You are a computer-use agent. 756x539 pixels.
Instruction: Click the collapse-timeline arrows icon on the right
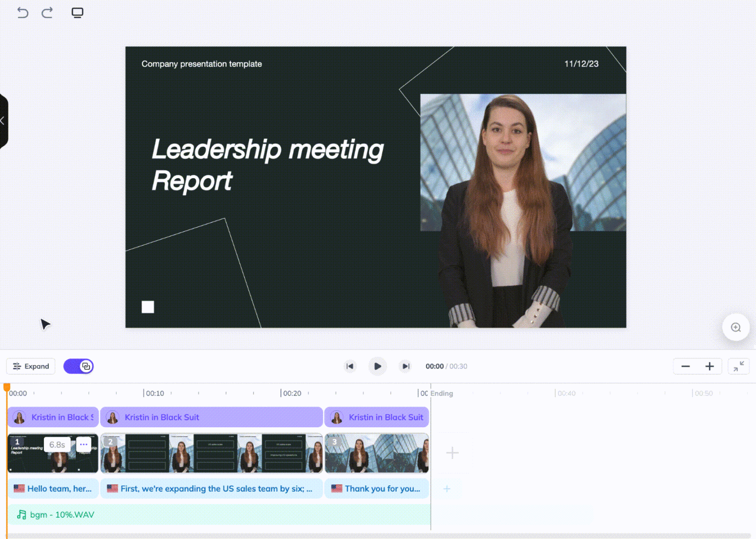tap(739, 366)
